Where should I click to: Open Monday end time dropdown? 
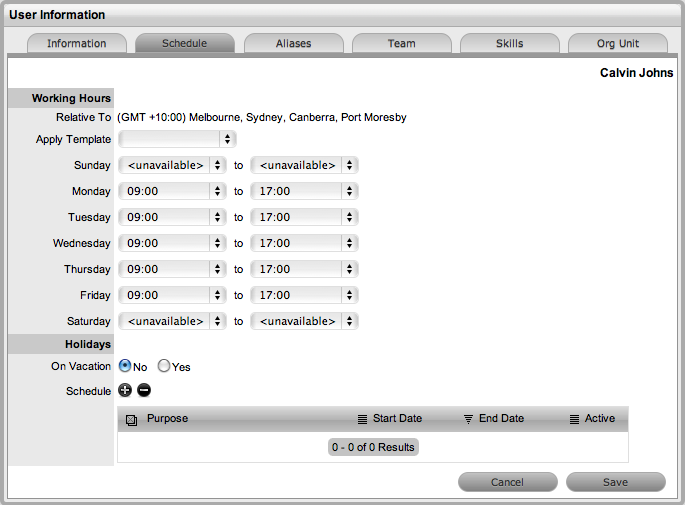304,191
